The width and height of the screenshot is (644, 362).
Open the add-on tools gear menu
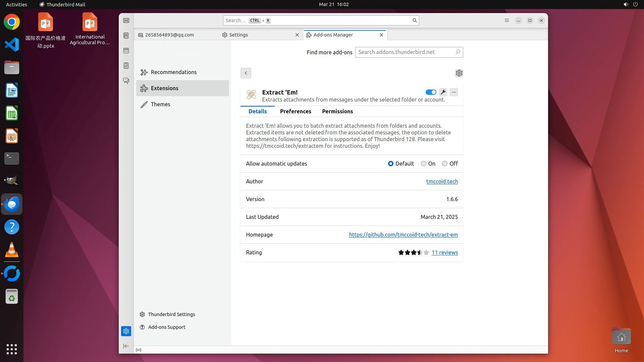pyautogui.click(x=459, y=73)
